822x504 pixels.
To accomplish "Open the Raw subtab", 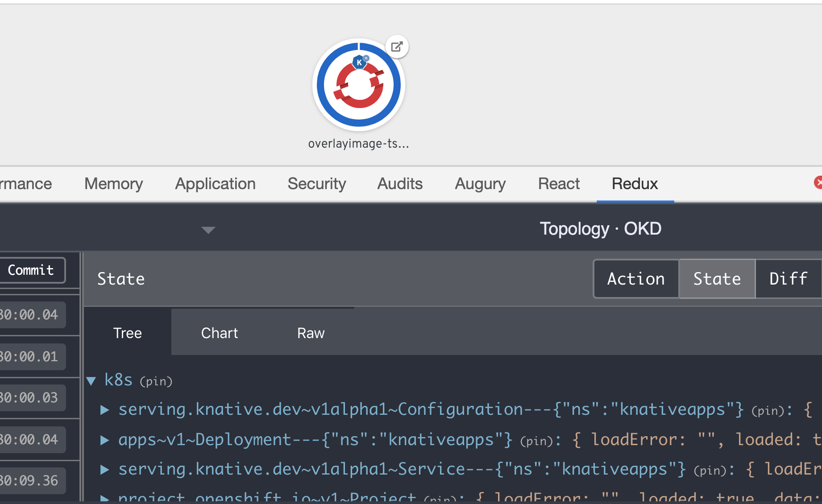I will (x=311, y=333).
